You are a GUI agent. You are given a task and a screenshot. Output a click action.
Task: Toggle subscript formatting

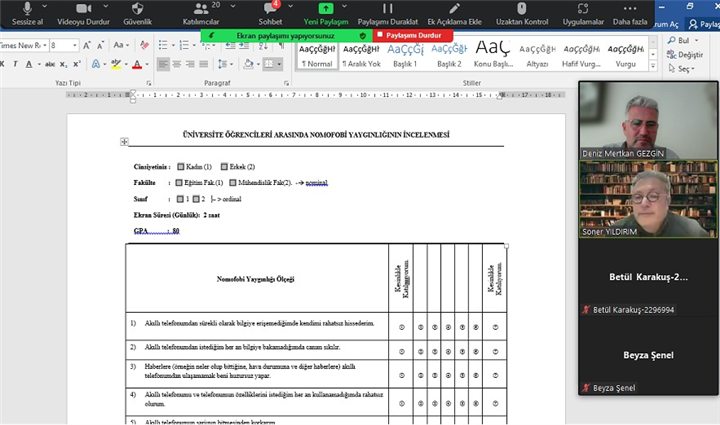pos(63,64)
